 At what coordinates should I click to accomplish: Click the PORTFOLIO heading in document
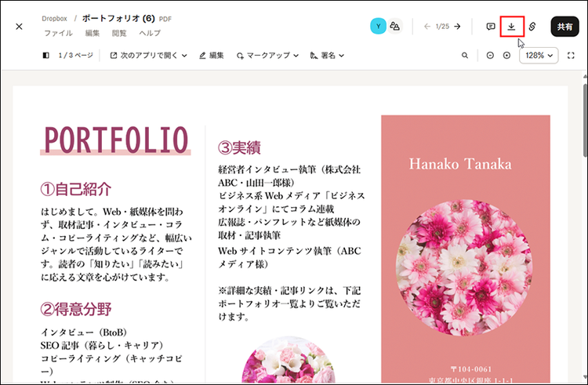coord(115,140)
